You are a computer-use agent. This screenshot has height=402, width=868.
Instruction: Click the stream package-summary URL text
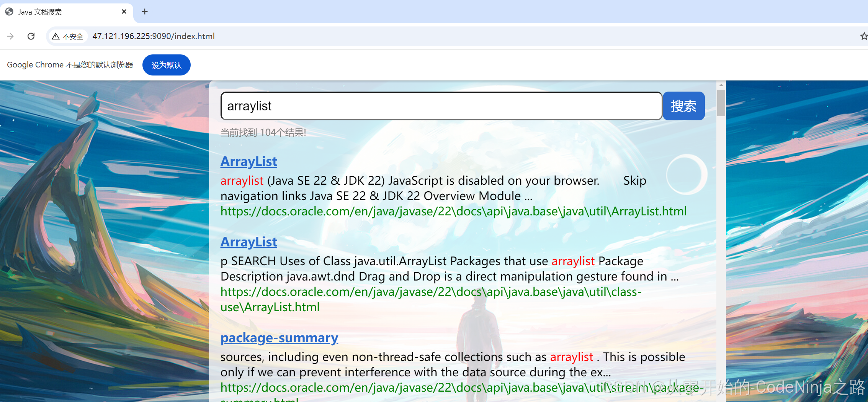click(x=462, y=392)
